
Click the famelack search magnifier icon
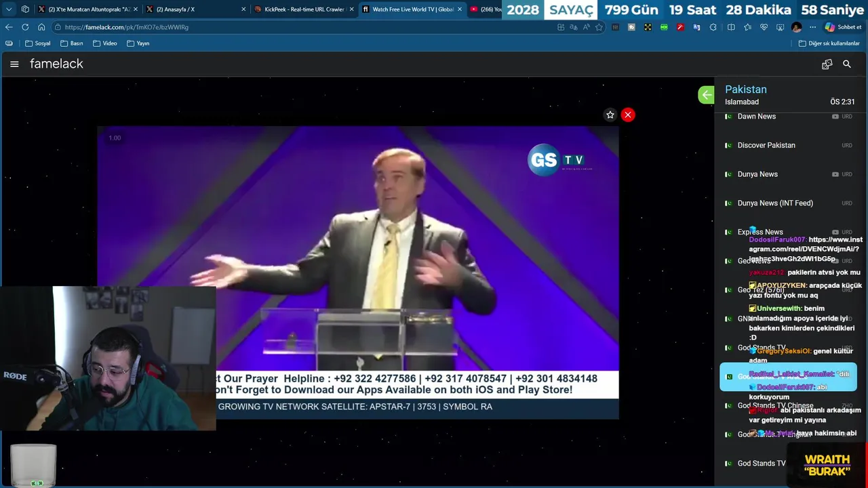pyautogui.click(x=847, y=64)
